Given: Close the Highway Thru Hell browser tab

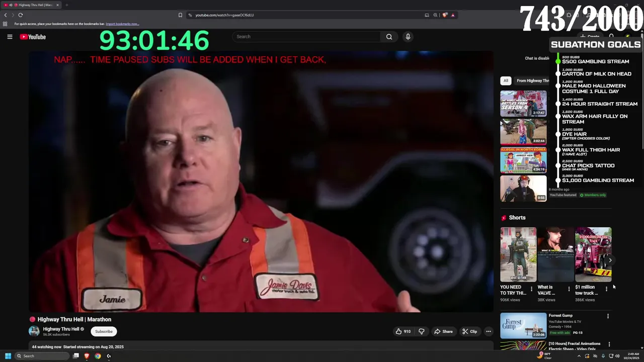Looking at the screenshot, I should (x=57, y=5).
